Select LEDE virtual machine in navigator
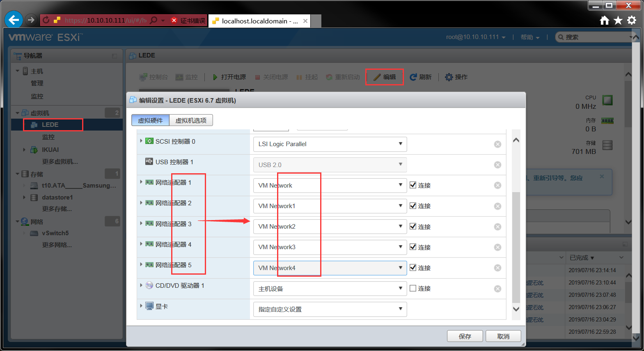Viewport: 644px width, 351px height. [x=50, y=125]
